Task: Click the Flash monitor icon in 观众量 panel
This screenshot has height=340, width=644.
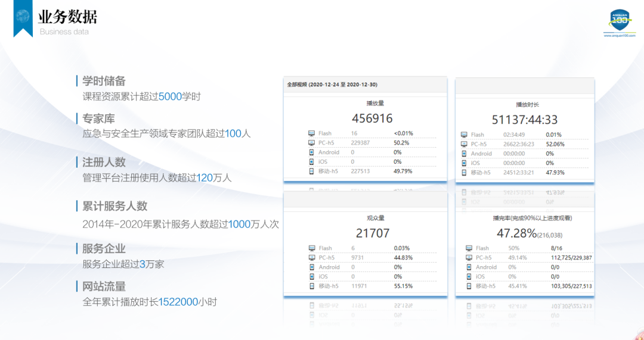Action: point(311,248)
